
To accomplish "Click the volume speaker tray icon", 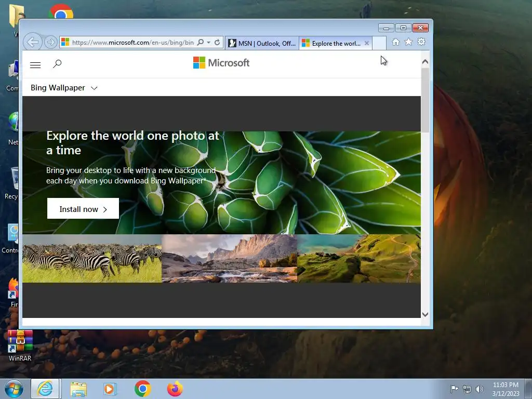I will click(x=480, y=389).
